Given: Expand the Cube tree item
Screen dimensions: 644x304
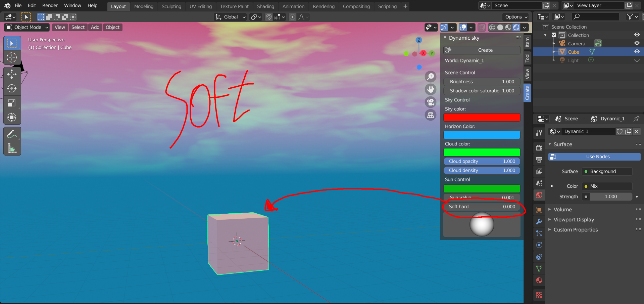Looking at the screenshot, I should pyautogui.click(x=554, y=52).
